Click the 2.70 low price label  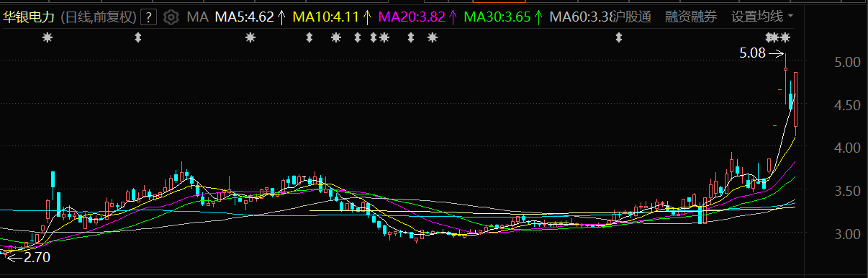point(37,256)
